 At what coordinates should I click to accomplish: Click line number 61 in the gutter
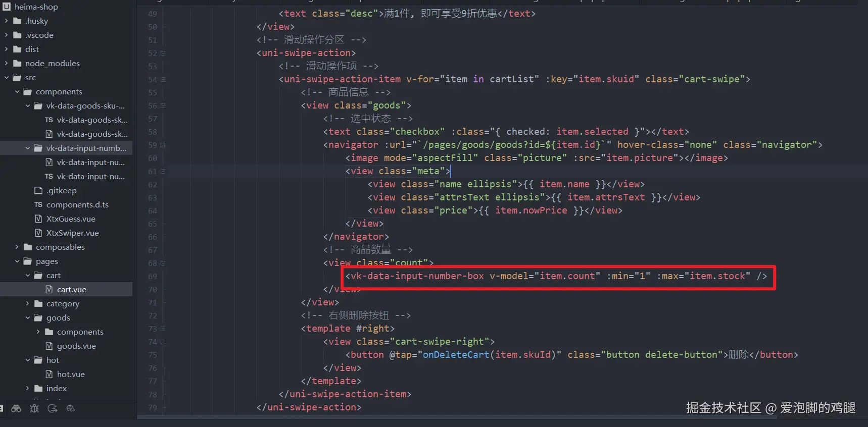(x=153, y=171)
